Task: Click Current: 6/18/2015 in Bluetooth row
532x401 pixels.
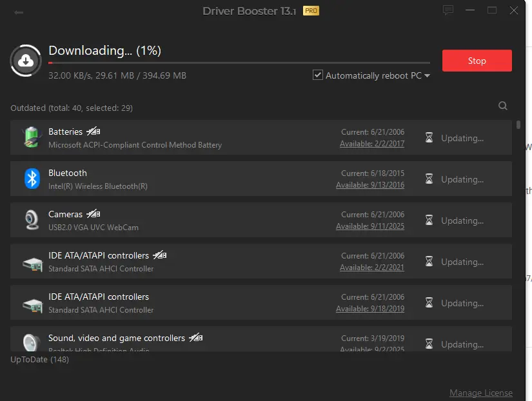Action: pos(373,173)
